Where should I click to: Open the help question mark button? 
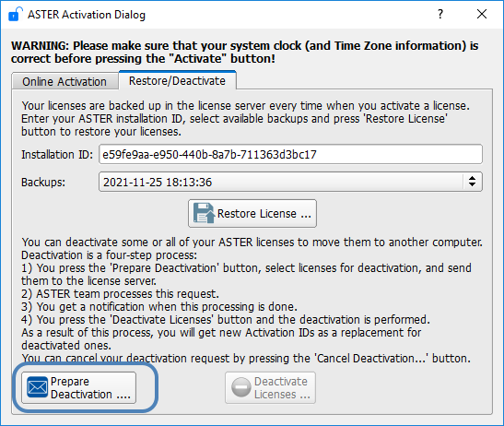(x=440, y=14)
